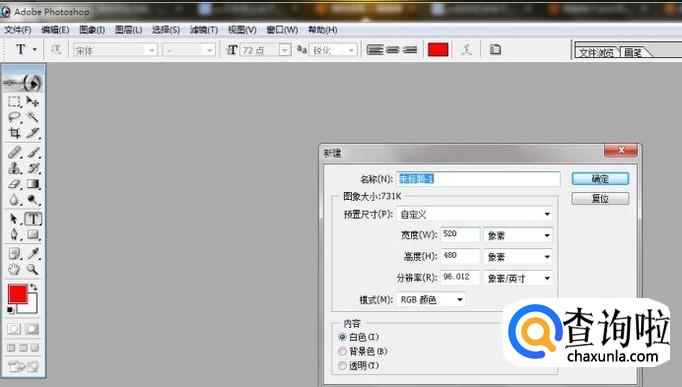Viewport: 682px width, 387px height.
Task: Open the Type tool preset picker arrow
Action: 35,50
